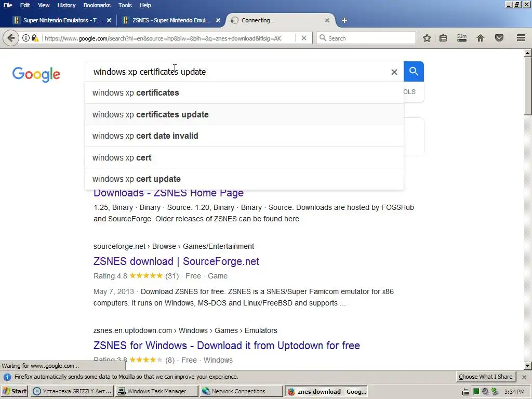The width and height of the screenshot is (532, 399).
Task: Open 'ZSNES download | SourceForge.net' result
Action: point(177,261)
